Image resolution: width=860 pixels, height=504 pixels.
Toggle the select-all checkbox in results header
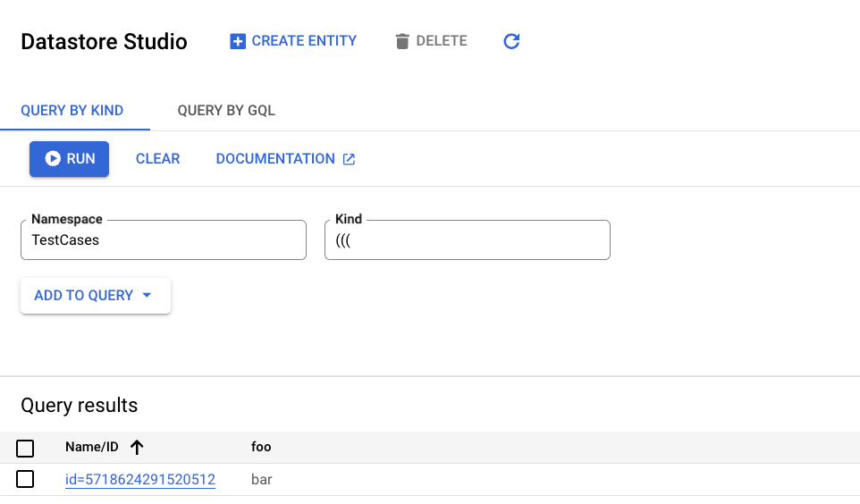point(25,448)
